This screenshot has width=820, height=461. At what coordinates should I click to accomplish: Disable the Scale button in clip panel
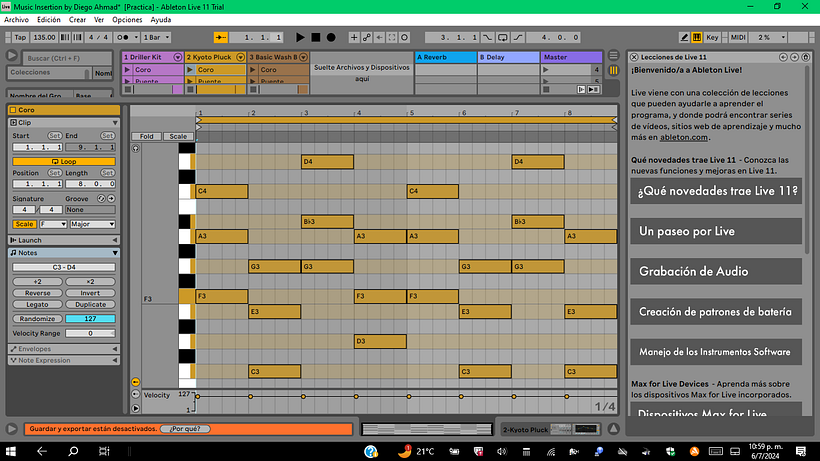tap(24, 224)
